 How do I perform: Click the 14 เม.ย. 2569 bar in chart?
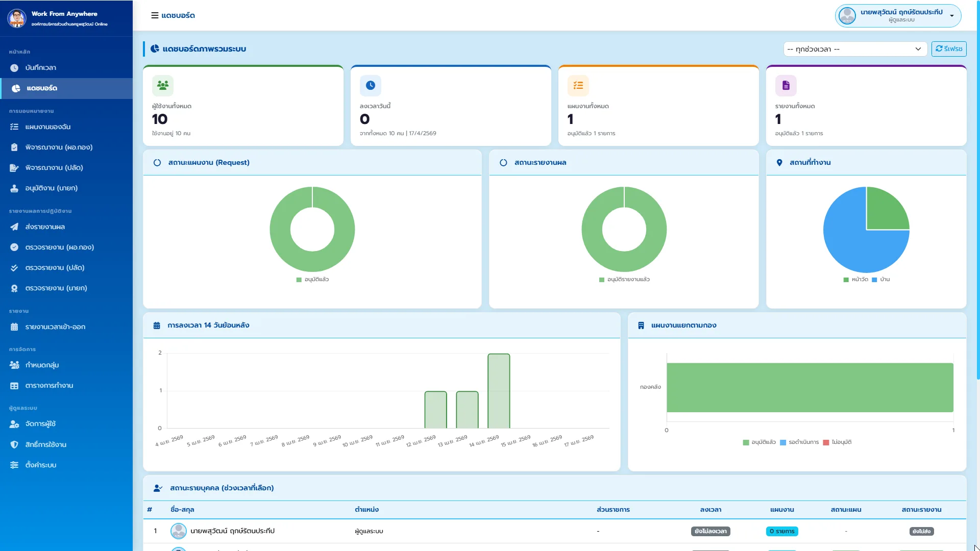click(499, 391)
